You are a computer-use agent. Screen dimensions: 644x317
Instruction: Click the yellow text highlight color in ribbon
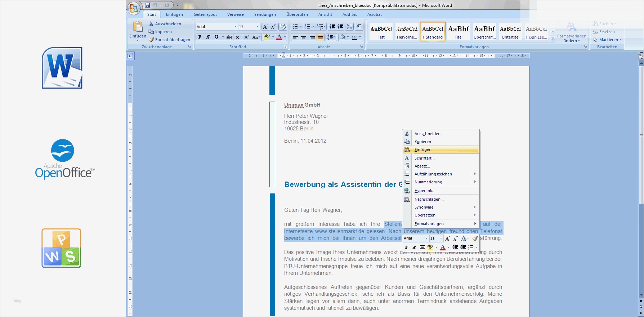point(267,37)
